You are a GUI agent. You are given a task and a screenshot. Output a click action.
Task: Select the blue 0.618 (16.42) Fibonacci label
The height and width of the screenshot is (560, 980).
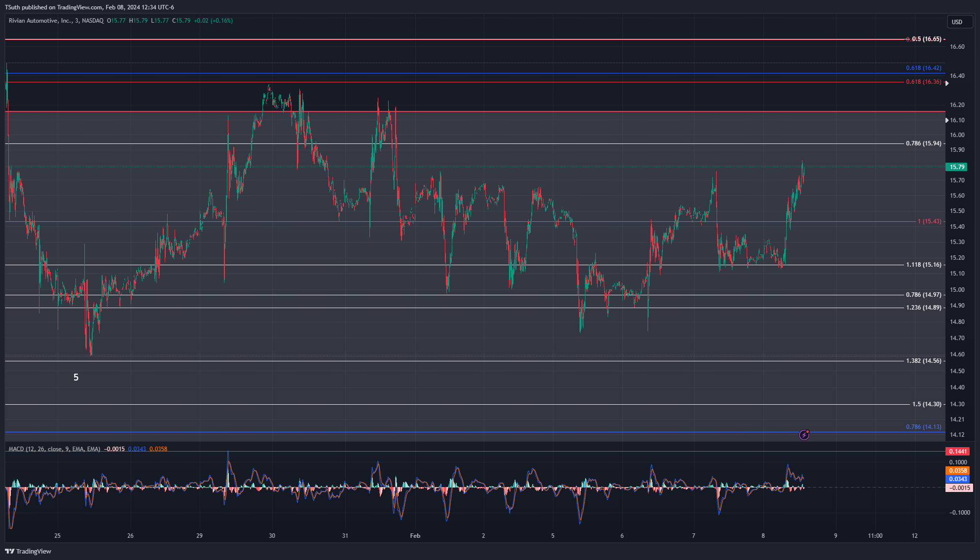pyautogui.click(x=923, y=68)
